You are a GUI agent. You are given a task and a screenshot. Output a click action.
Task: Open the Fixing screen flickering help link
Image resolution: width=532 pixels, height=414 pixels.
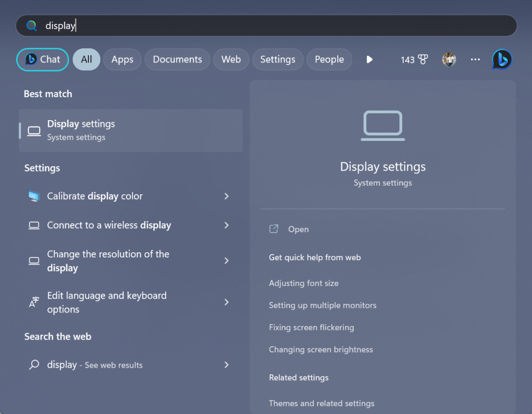point(311,327)
